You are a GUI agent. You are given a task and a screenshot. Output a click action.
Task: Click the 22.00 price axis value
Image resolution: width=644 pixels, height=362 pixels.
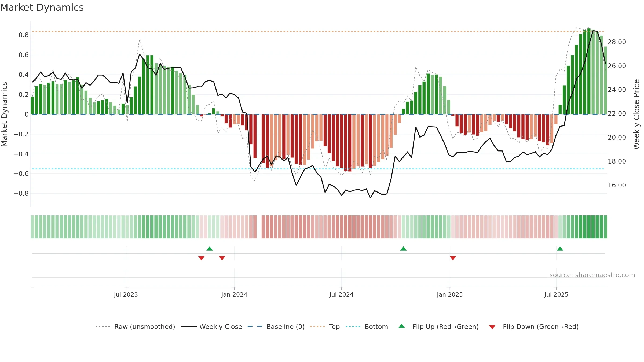(617, 113)
